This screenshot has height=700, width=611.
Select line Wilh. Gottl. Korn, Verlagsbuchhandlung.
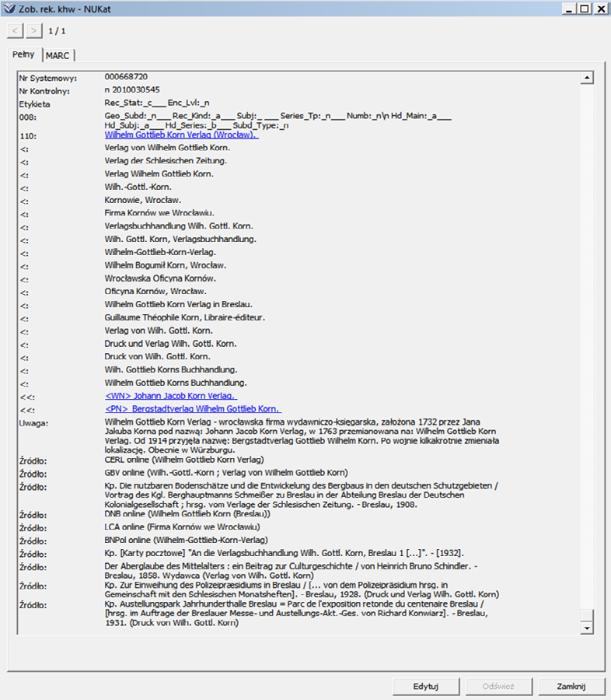[x=180, y=239]
